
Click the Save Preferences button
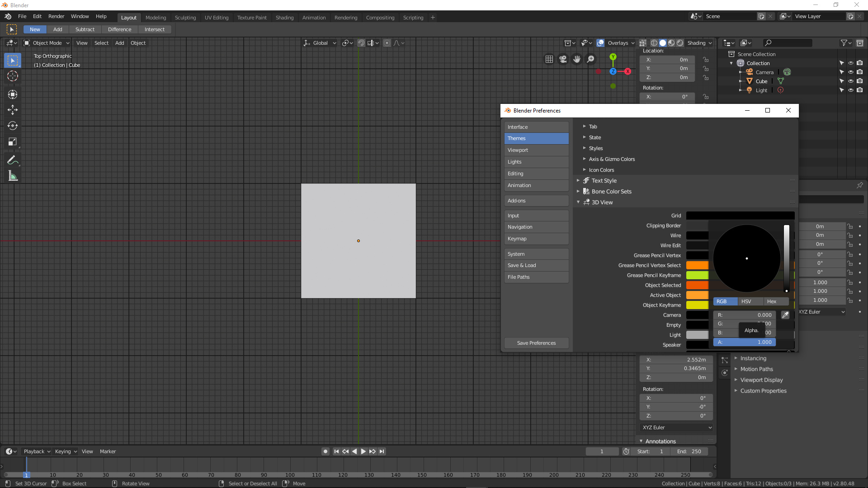536,343
